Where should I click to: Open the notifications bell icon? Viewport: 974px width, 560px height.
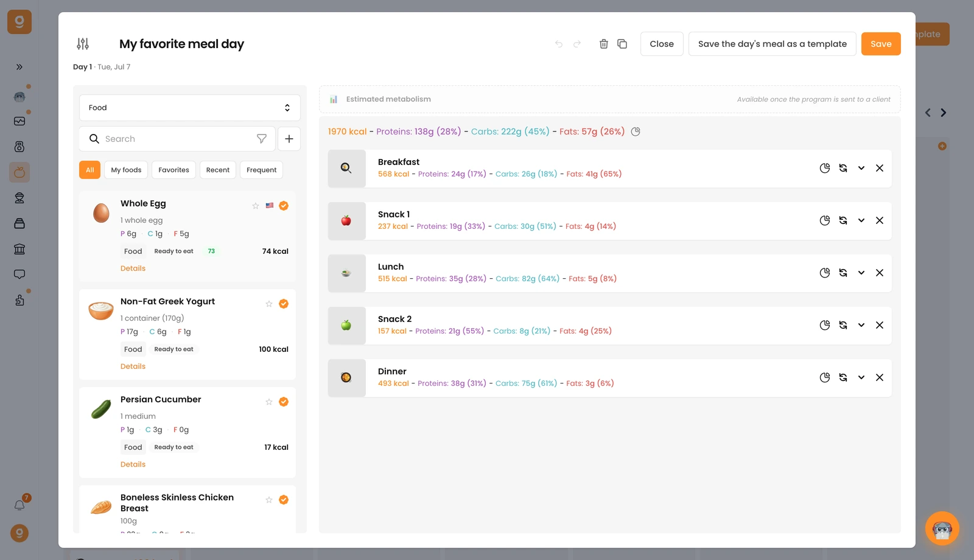19,505
